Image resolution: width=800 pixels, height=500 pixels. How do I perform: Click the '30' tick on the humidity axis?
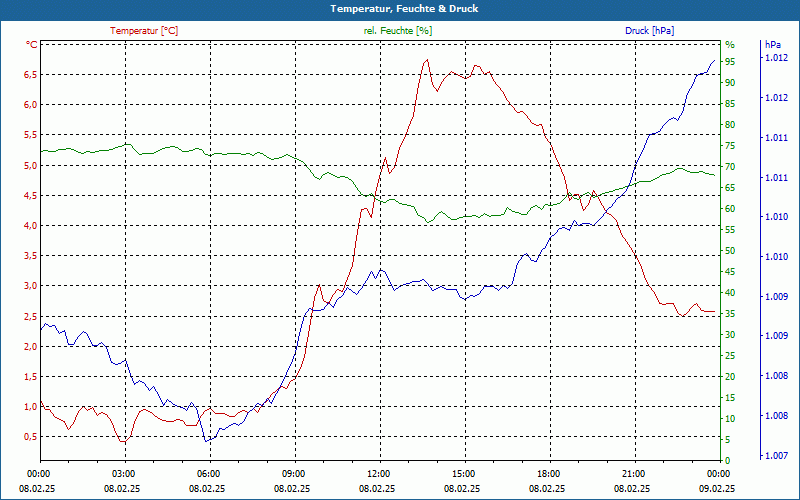(x=730, y=335)
